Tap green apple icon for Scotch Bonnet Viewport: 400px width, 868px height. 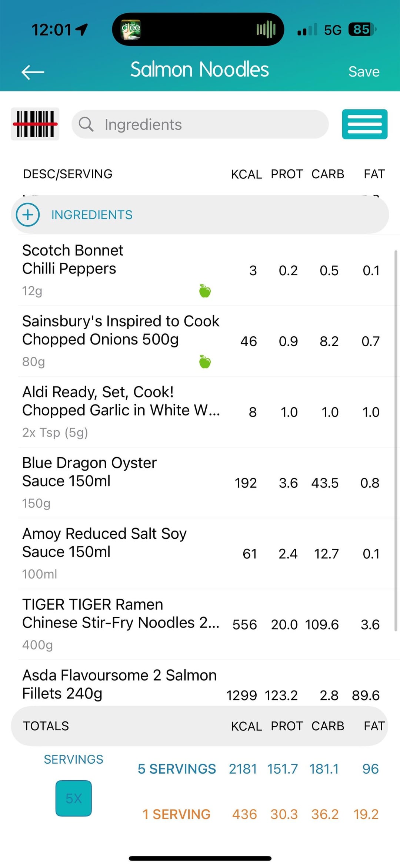pos(205,291)
